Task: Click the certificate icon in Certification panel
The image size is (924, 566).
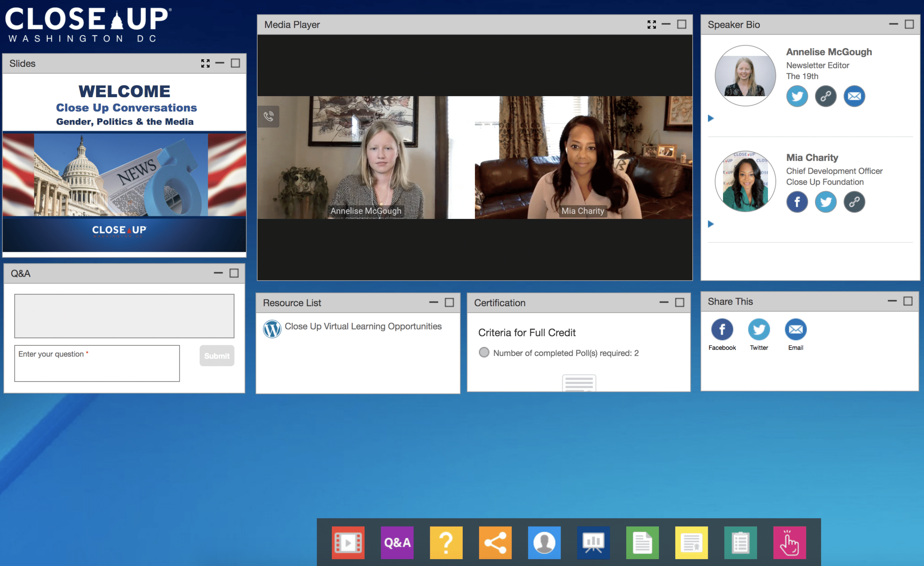Action: coord(579,383)
